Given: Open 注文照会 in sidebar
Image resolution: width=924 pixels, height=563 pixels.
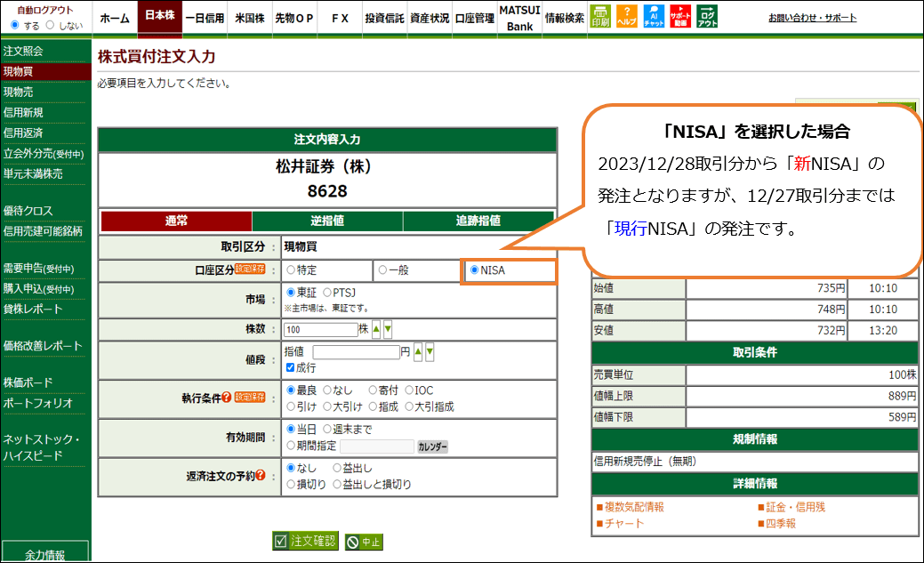Looking at the screenshot, I should [x=24, y=52].
